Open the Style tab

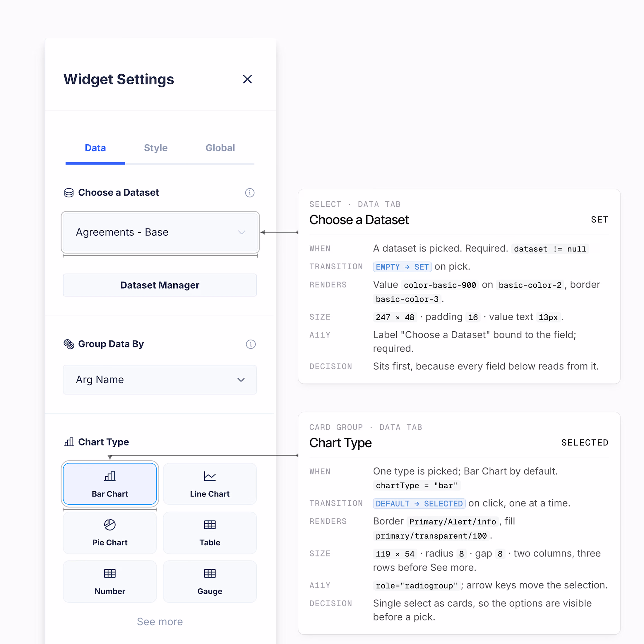156,148
